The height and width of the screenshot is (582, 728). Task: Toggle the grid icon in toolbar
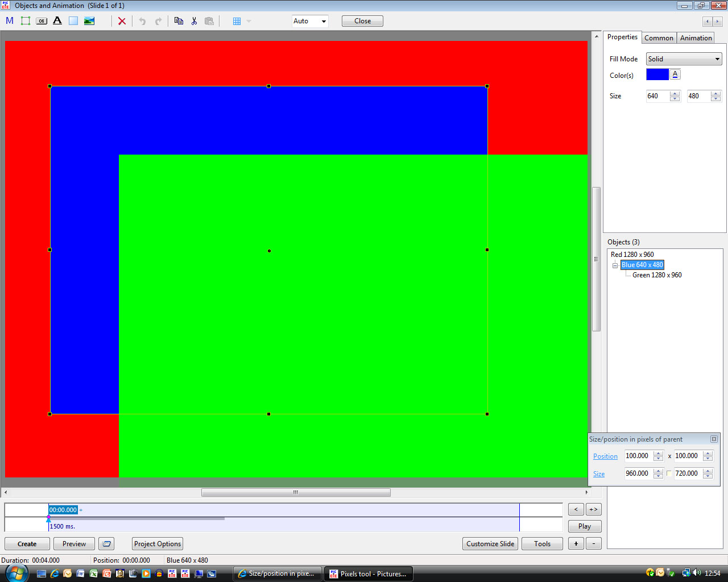coord(237,21)
